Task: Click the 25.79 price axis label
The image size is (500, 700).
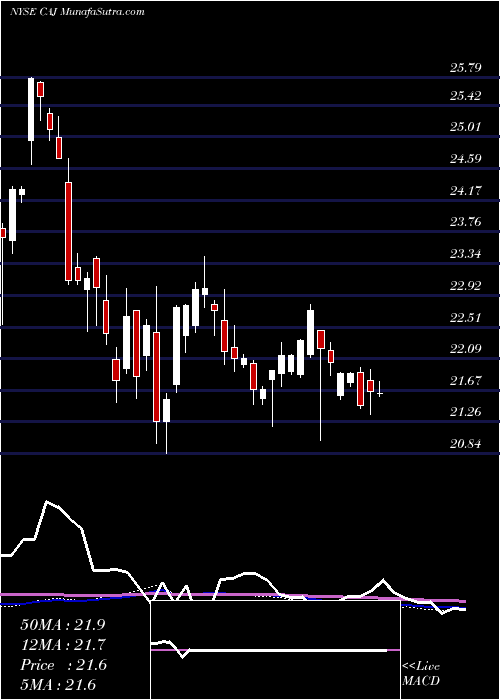Action: [x=466, y=68]
